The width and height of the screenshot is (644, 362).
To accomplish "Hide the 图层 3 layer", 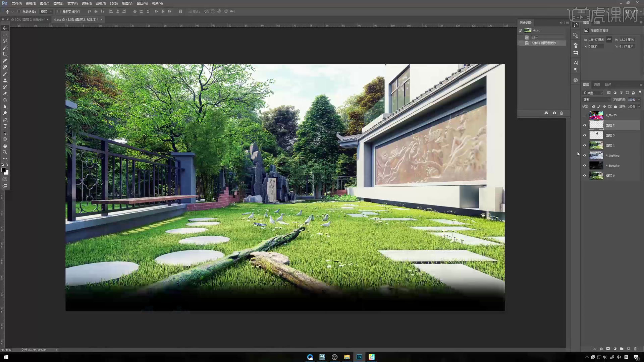I will tap(585, 135).
